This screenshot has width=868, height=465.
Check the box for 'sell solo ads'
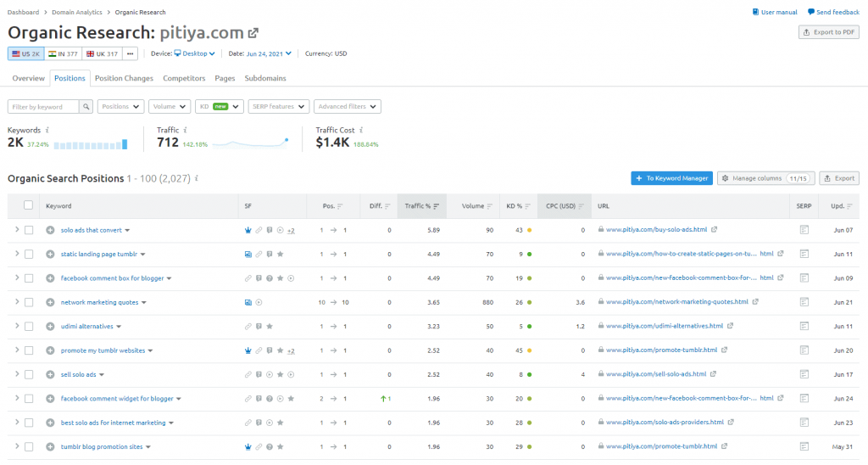[x=29, y=375]
